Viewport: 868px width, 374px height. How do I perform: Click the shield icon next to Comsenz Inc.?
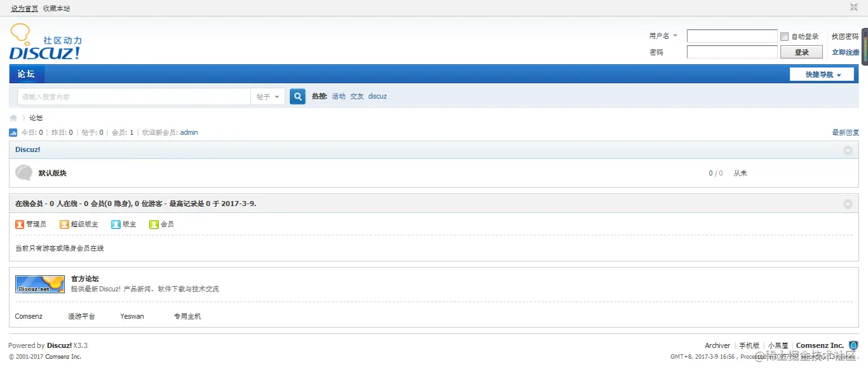(853, 345)
